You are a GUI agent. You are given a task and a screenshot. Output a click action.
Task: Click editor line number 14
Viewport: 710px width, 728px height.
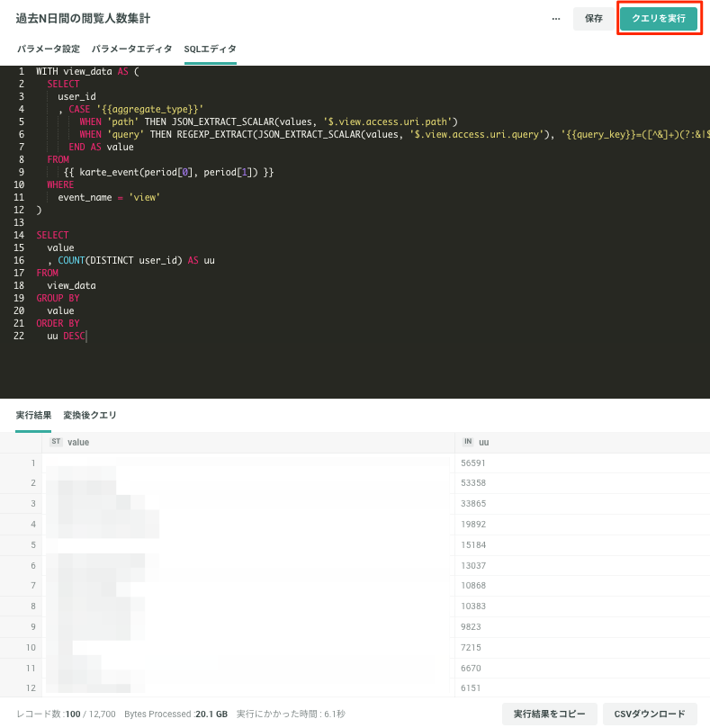click(19, 235)
